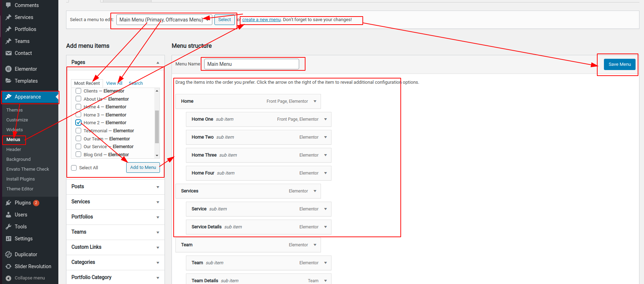644x284 pixels.
Task: Click the Select button next to menu dropdown
Action: point(224,20)
